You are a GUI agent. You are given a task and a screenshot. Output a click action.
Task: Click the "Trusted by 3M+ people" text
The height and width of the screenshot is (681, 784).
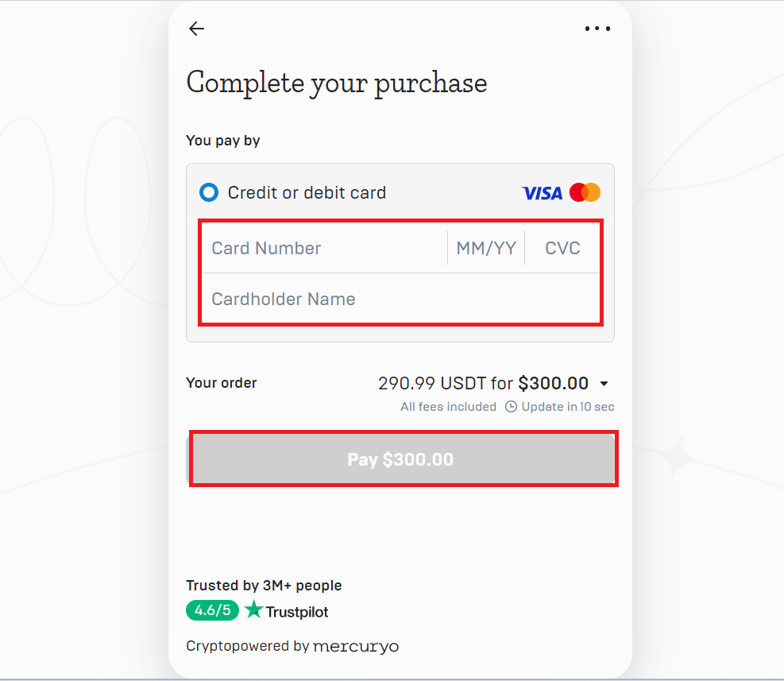pos(264,586)
